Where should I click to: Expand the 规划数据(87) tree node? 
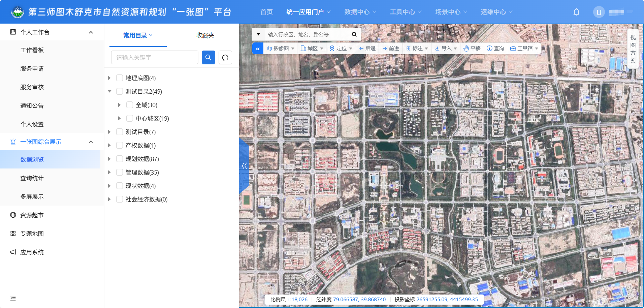(x=109, y=159)
